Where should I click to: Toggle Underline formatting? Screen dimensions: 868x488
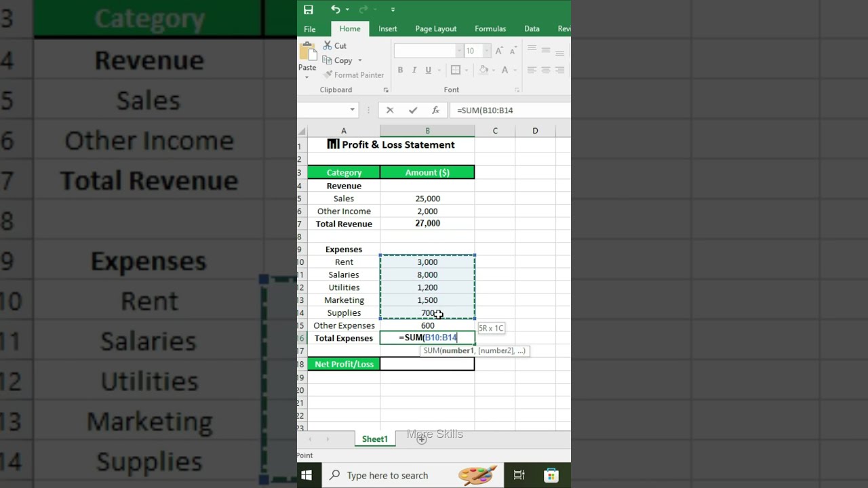(428, 70)
